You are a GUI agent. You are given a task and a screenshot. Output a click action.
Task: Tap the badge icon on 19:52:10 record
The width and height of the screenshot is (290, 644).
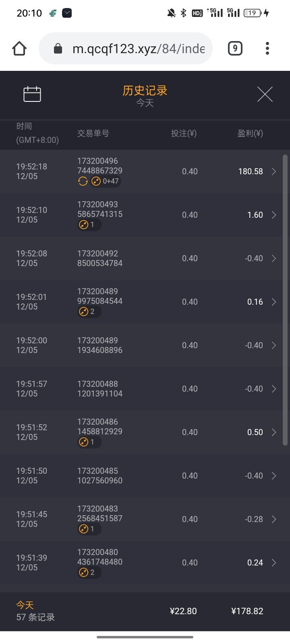point(89,225)
